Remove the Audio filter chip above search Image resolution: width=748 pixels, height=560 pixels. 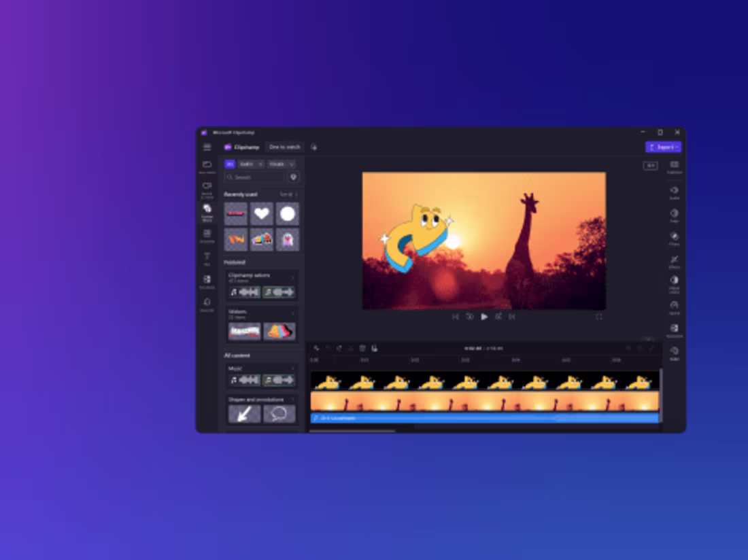(x=261, y=164)
